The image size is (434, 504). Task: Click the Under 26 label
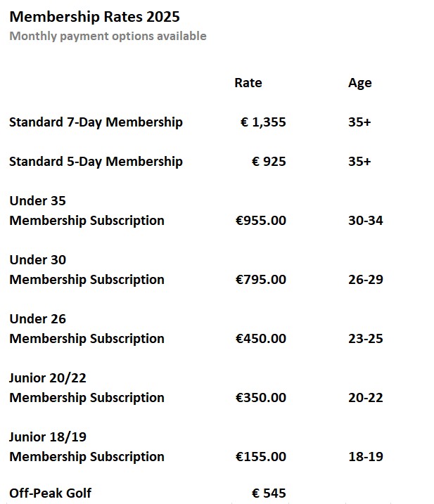tap(37, 319)
